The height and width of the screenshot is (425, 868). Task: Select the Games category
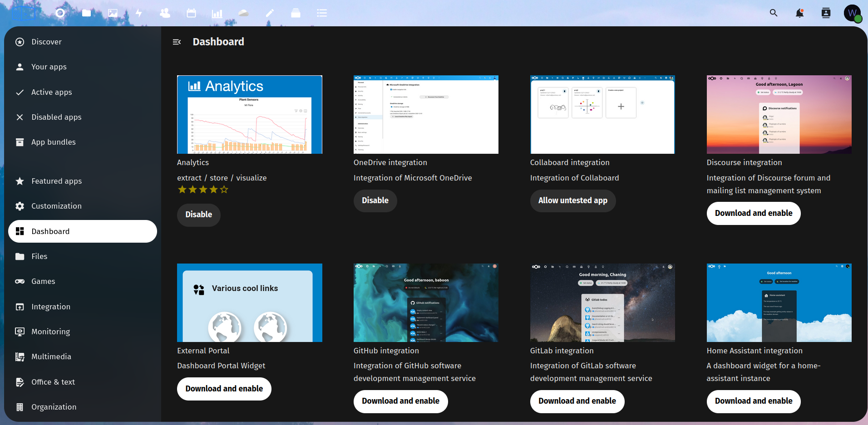(x=83, y=281)
